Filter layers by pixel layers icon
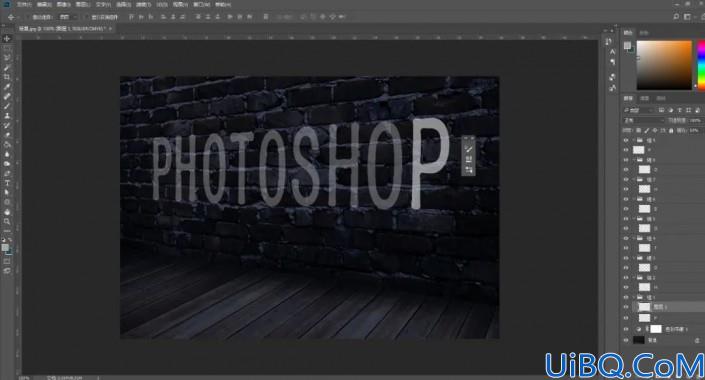705x380 pixels. point(661,110)
